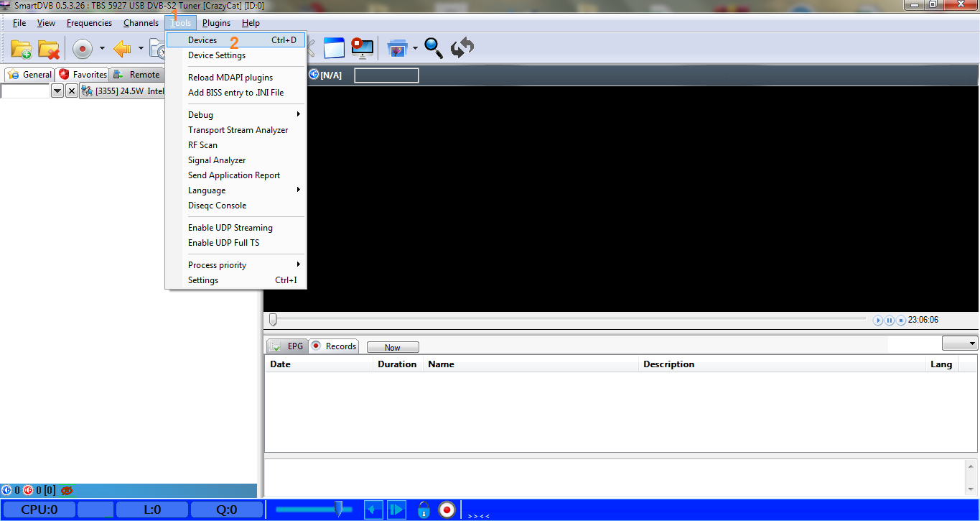Sort by the Name column header
Viewport: 980px width, 521px height.
click(531, 364)
